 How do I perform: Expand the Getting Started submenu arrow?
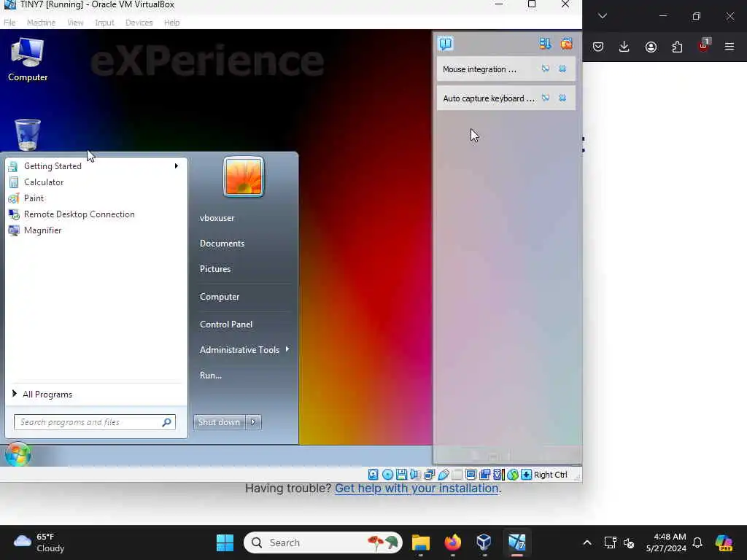[177, 166]
